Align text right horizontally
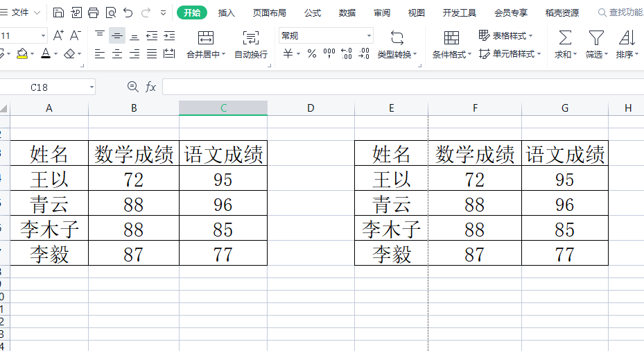This screenshot has height=351, width=644. 134,53
